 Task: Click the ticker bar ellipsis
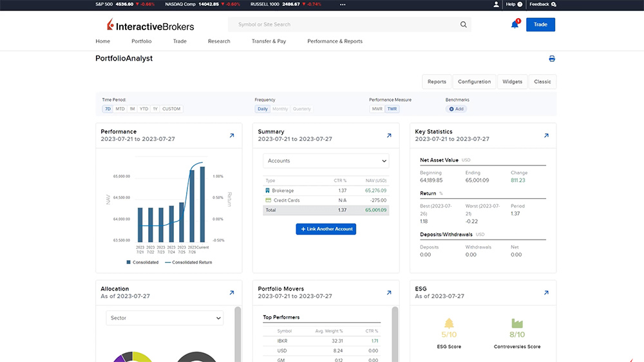coord(343,5)
